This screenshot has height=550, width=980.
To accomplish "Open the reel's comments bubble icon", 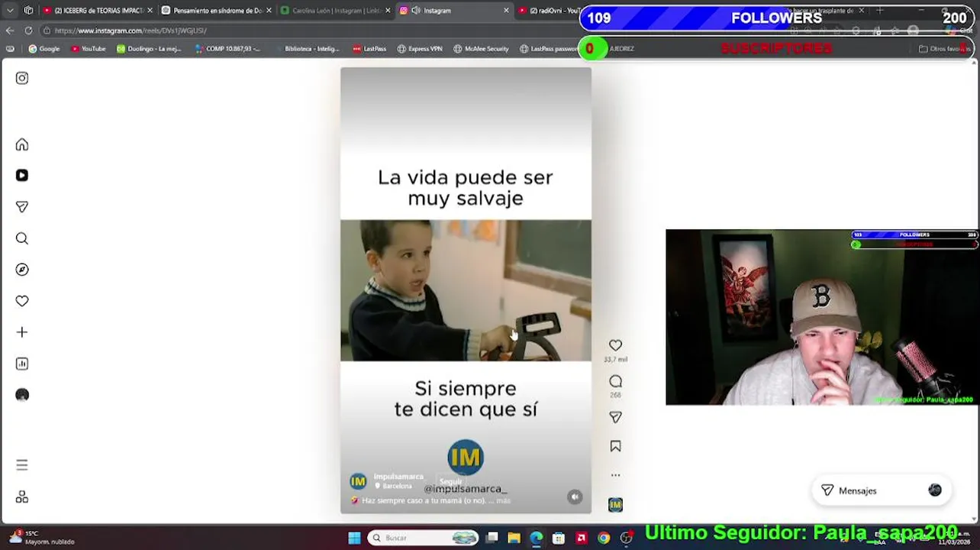I will click(x=615, y=381).
